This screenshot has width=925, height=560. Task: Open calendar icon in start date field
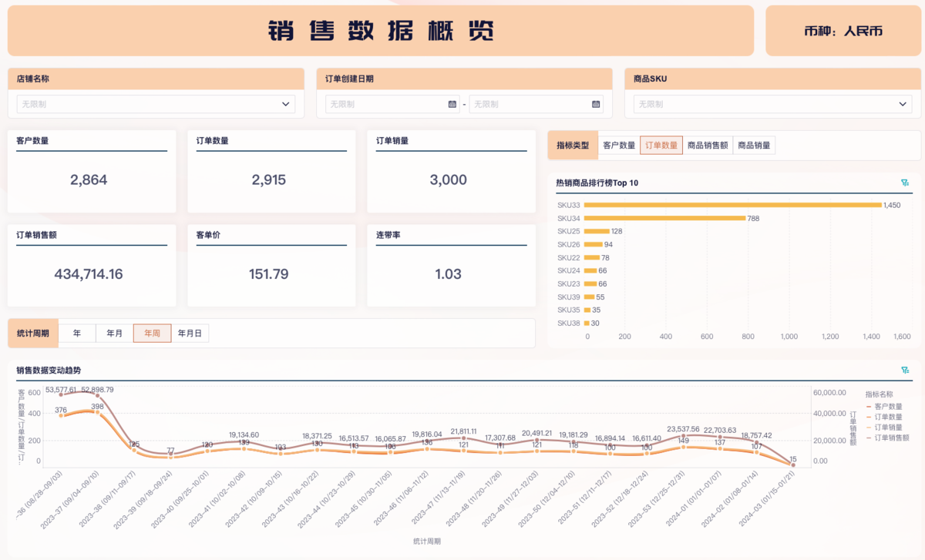point(452,104)
